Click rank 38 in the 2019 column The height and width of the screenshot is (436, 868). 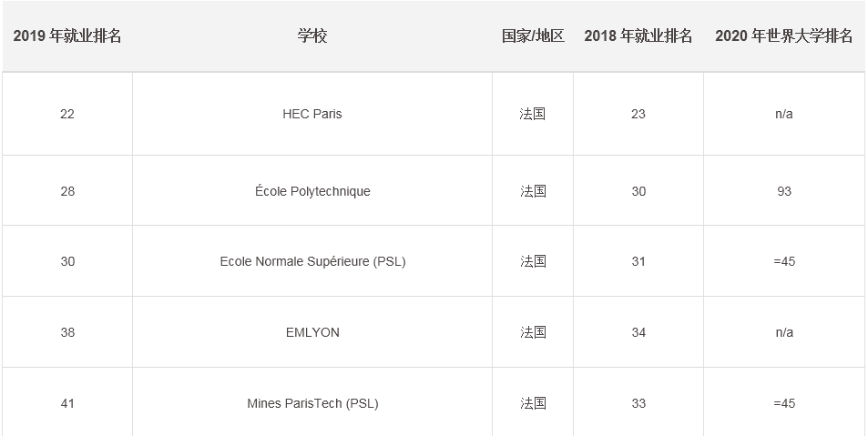pos(67,332)
